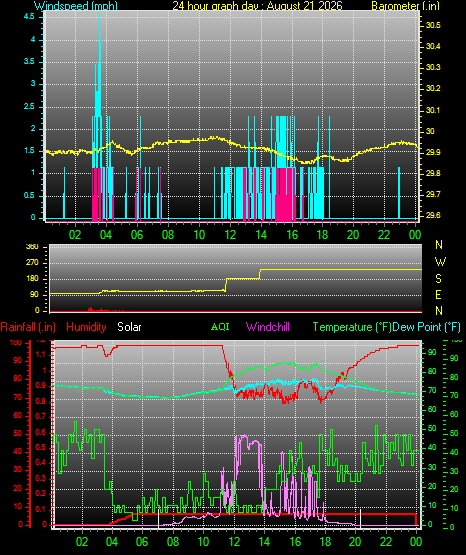Click the 04 hour mark on wind graph
The width and height of the screenshot is (466, 555).
[106, 234]
